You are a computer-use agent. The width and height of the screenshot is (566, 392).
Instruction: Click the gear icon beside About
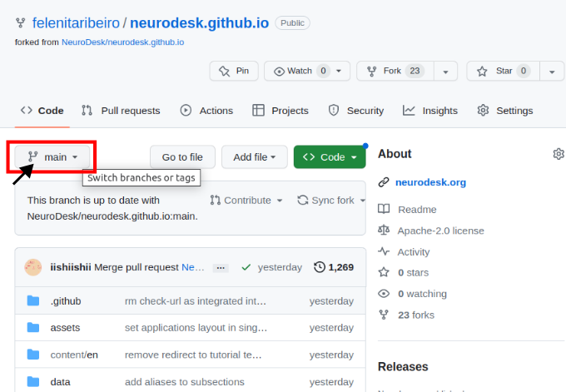click(x=559, y=154)
